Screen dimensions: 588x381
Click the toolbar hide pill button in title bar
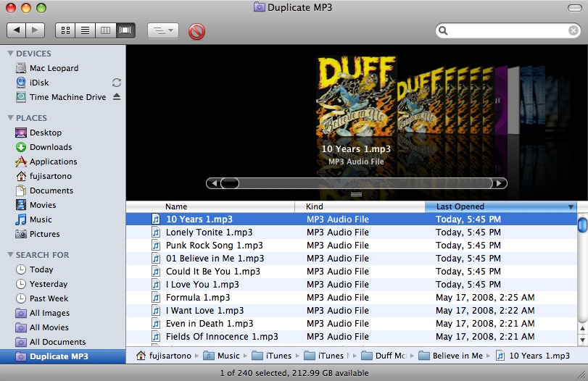[x=574, y=8]
